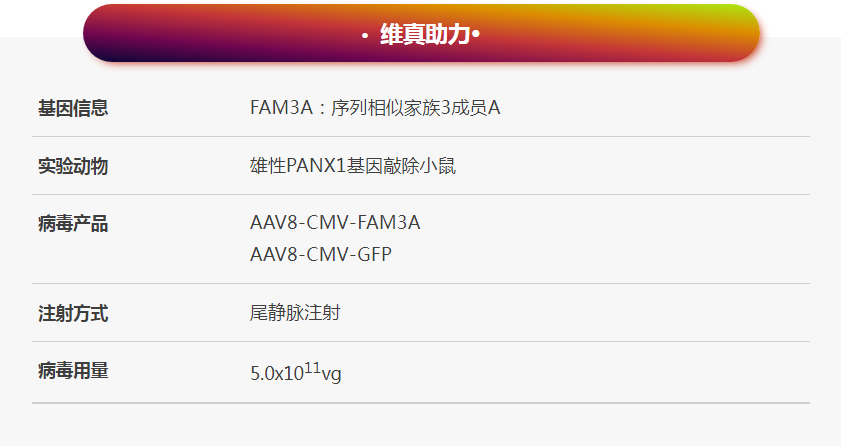Select the AAV8-CMV-GFP virus product

pos(321,254)
